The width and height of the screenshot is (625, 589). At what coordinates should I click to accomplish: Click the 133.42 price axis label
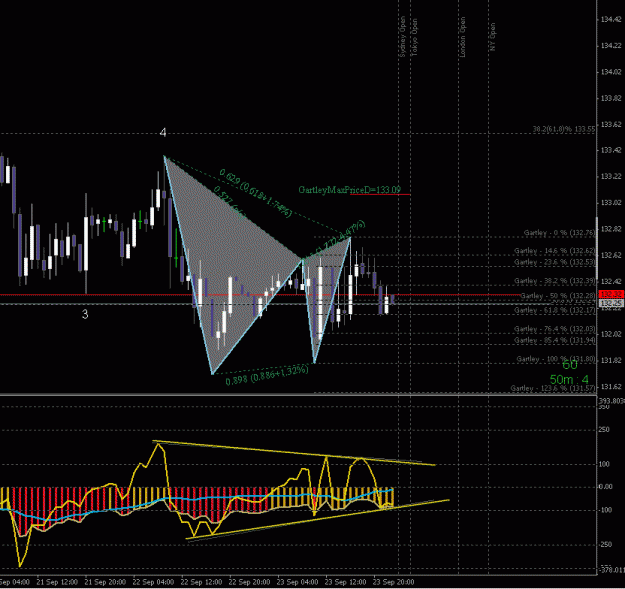[x=611, y=150]
